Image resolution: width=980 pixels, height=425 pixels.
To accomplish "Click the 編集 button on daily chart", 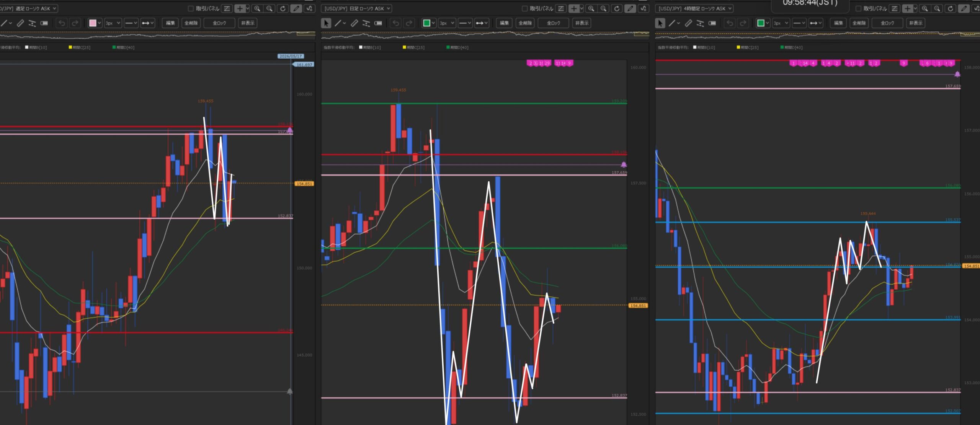I will pyautogui.click(x=504, y=23).
